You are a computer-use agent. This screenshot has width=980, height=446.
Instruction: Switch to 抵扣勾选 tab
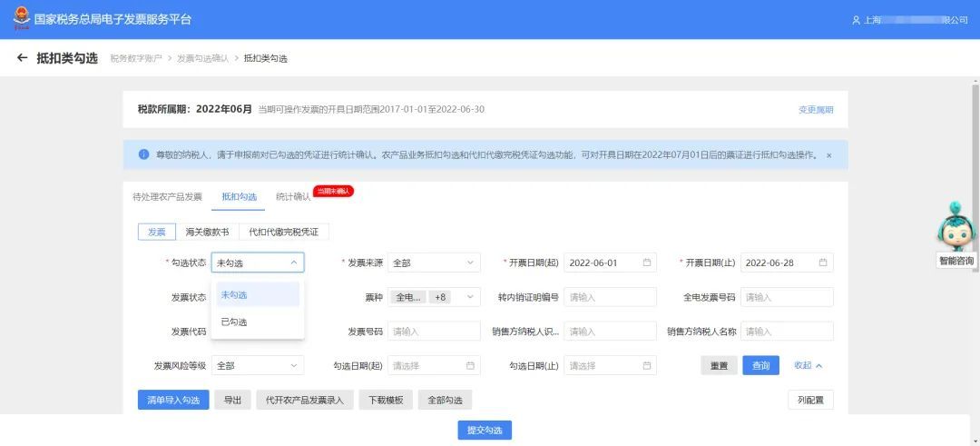pos(240,196)
